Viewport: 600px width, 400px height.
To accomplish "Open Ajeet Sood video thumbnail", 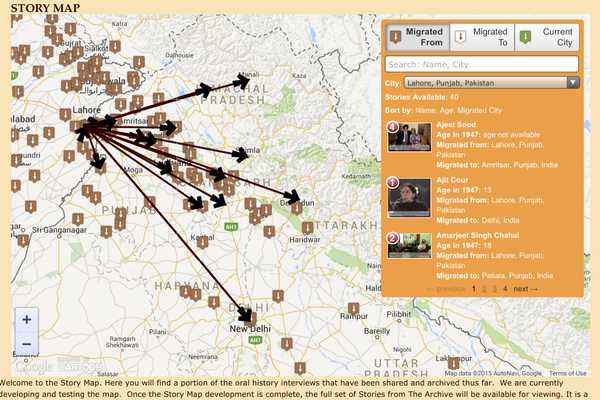I will [409, 137].
